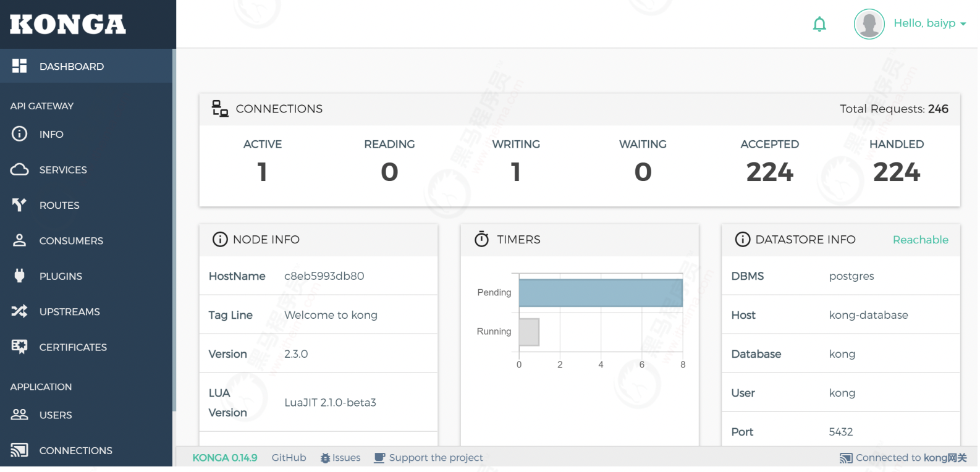The height and width of the screenshot is (472, 980).
Task: Click the ACTIVE connections count
Action: [262, 172]
